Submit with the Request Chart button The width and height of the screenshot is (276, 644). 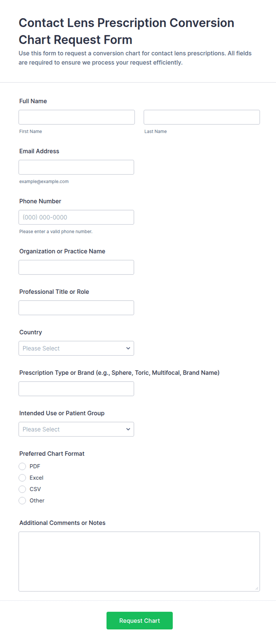[x=139, y=621]
